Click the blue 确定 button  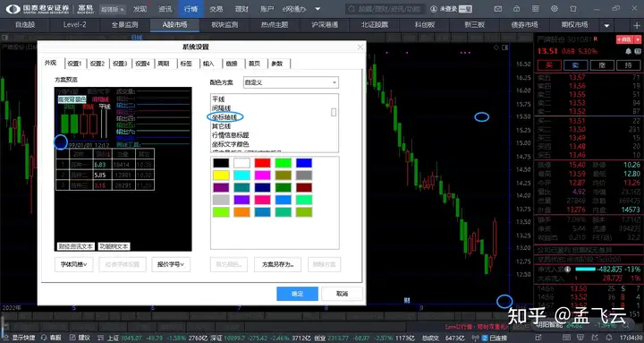click(297, 294)
